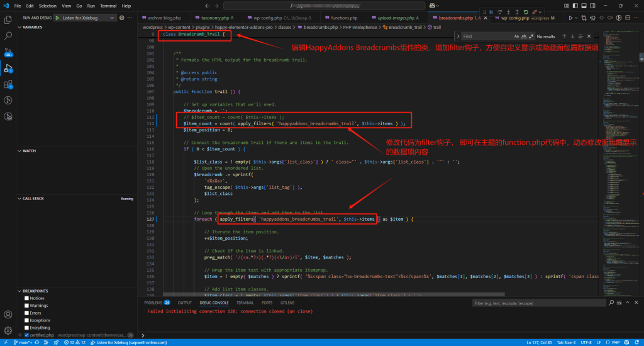Open the Selection menu
The height and width of the screenshot is (346, 644).
(48, 6)
